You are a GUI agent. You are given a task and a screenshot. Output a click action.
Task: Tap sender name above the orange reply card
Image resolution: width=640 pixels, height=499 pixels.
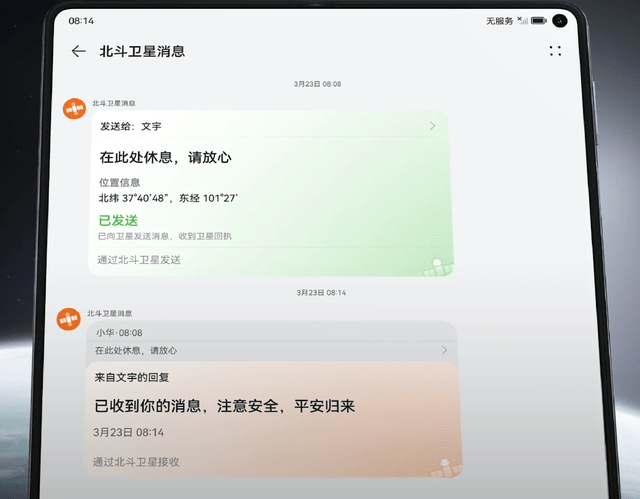pyautogui.click(x=109, y=313)
